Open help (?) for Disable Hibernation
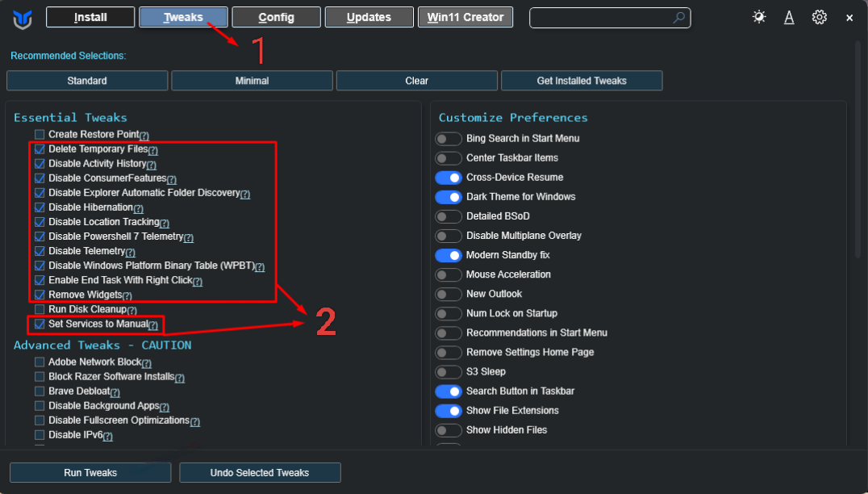 tap(139, 209)
